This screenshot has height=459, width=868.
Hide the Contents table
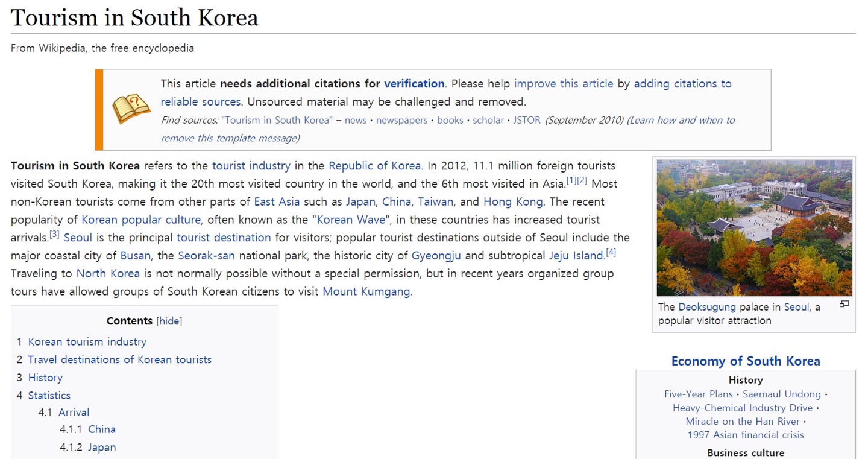(169, 321)
